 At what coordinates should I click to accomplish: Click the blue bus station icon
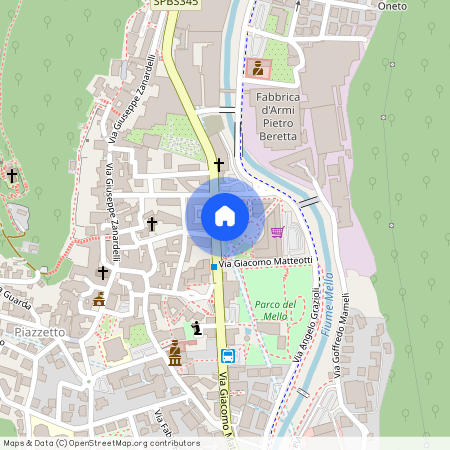click(228, 356)
